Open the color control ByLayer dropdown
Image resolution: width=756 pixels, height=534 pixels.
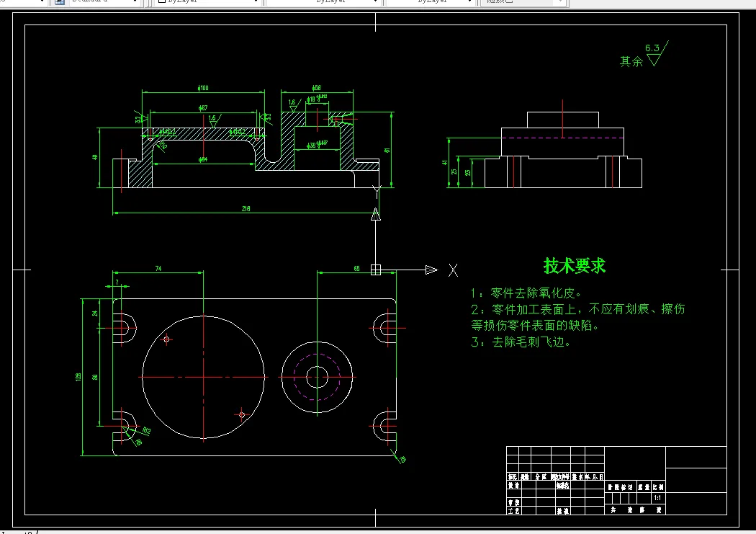(x=256, y=3)
